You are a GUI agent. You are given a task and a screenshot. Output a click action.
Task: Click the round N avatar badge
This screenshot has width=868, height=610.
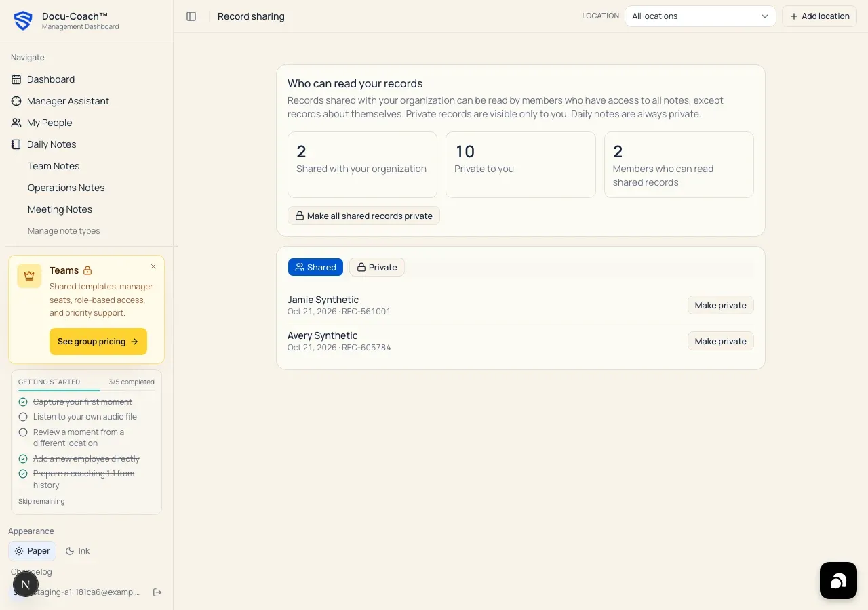click(x=26, y=584)
